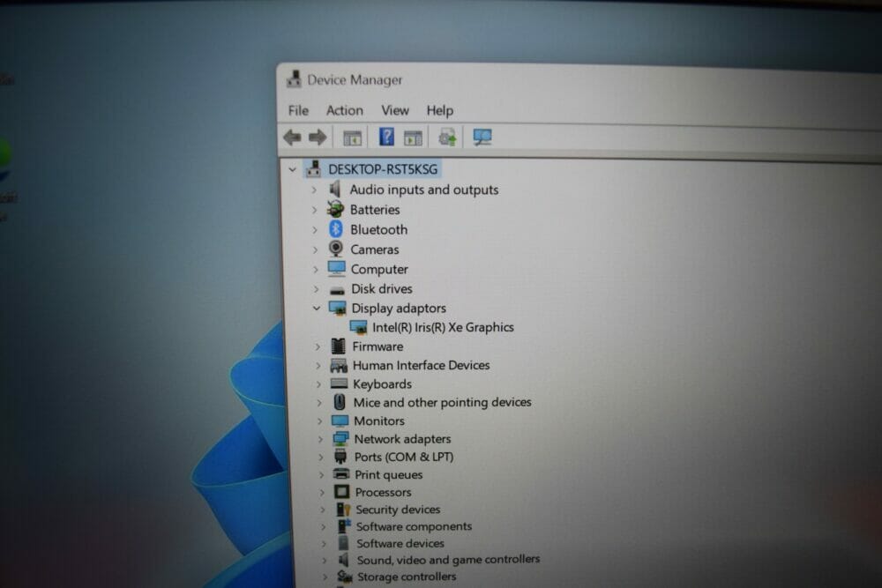The height and width of the screenshot is (588, 882).
Task: Open the Help menu
Action: point(439,111)
